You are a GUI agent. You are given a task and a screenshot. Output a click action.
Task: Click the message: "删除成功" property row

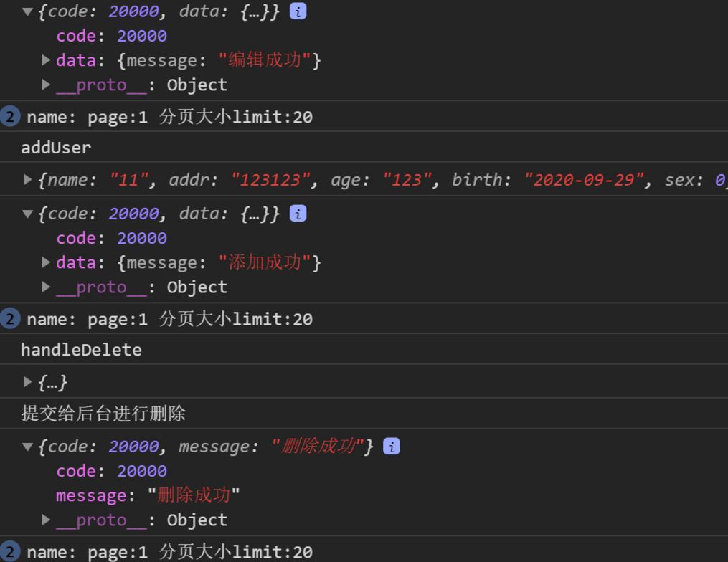pos(148,495)
